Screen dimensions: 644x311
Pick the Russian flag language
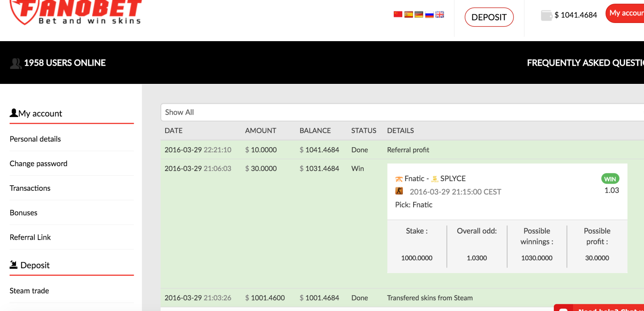point(429,15)
